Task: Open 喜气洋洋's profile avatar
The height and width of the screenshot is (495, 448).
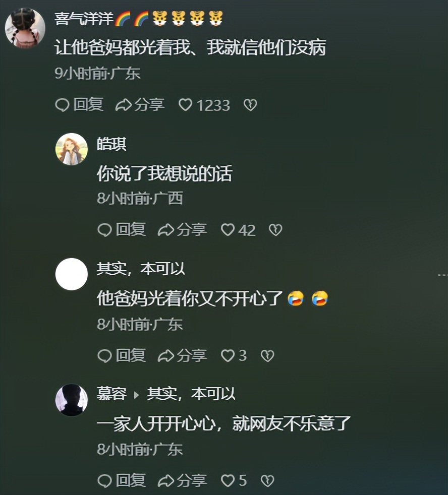Action: (25, 28)
